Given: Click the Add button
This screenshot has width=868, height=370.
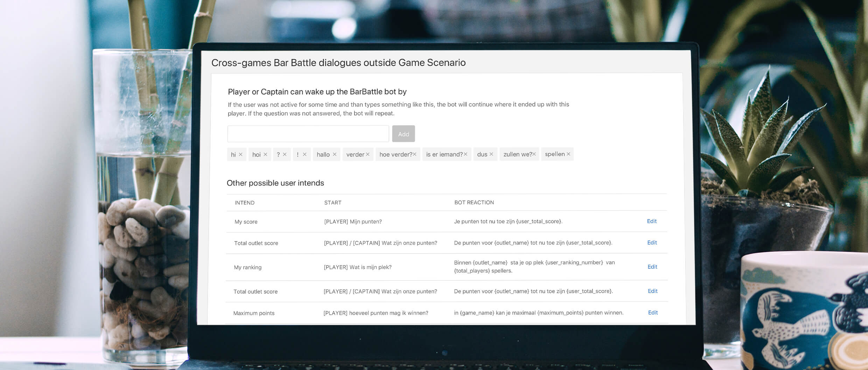Looking at the screenshot, I should coord(403,134).
